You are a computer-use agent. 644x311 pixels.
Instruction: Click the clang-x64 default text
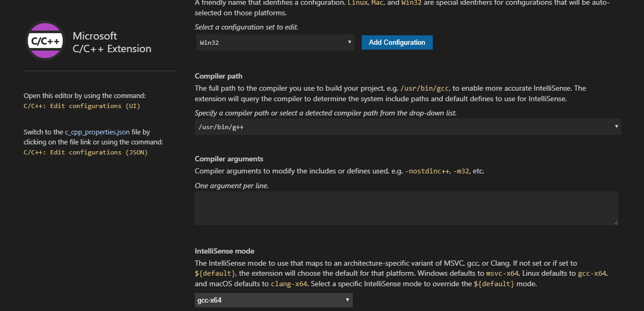tap(288, 284)
